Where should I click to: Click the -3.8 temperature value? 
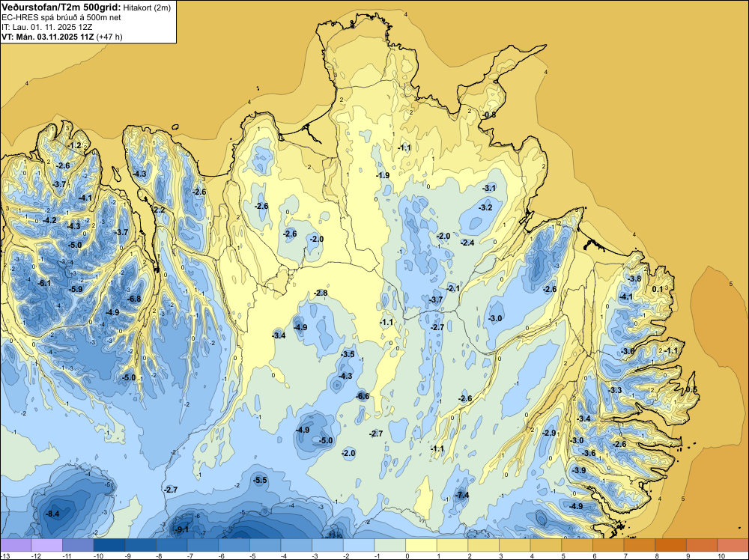(x=634, y=279)
